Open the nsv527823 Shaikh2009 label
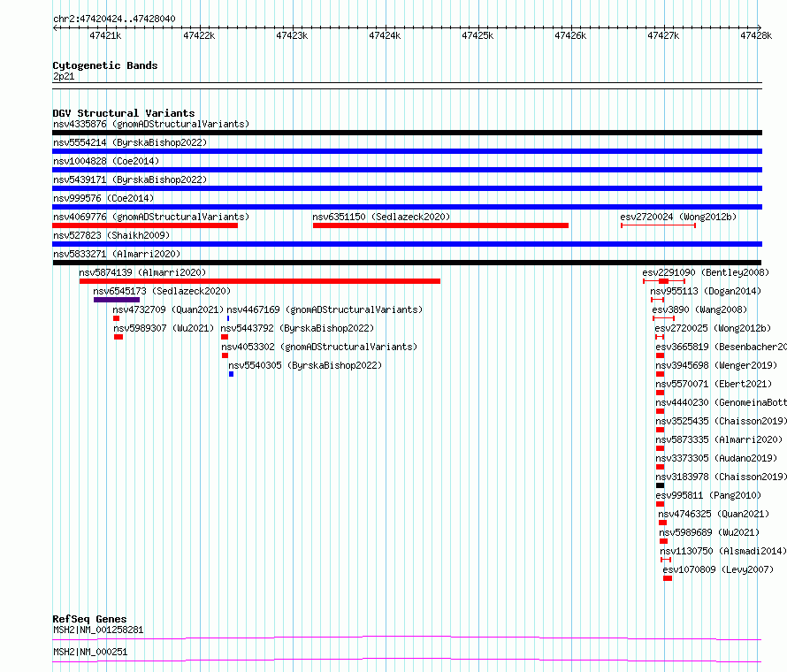 point(111,235)
